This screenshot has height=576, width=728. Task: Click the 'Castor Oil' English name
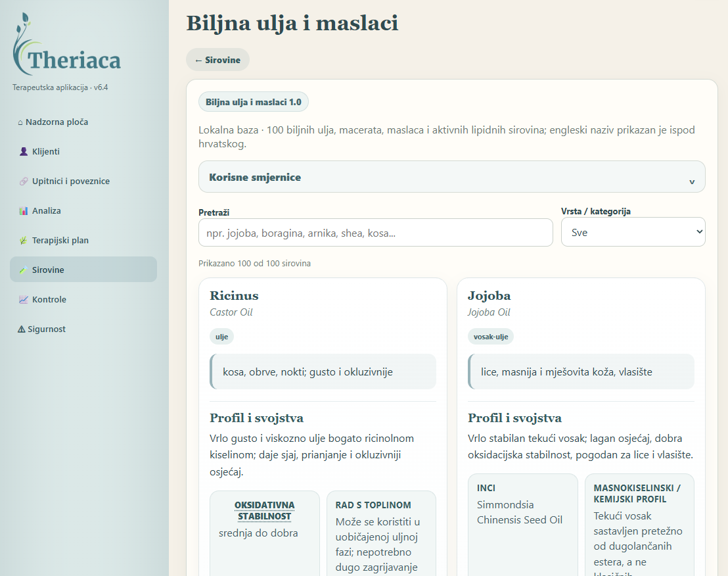pyautogui.click(x=231, y=312)
